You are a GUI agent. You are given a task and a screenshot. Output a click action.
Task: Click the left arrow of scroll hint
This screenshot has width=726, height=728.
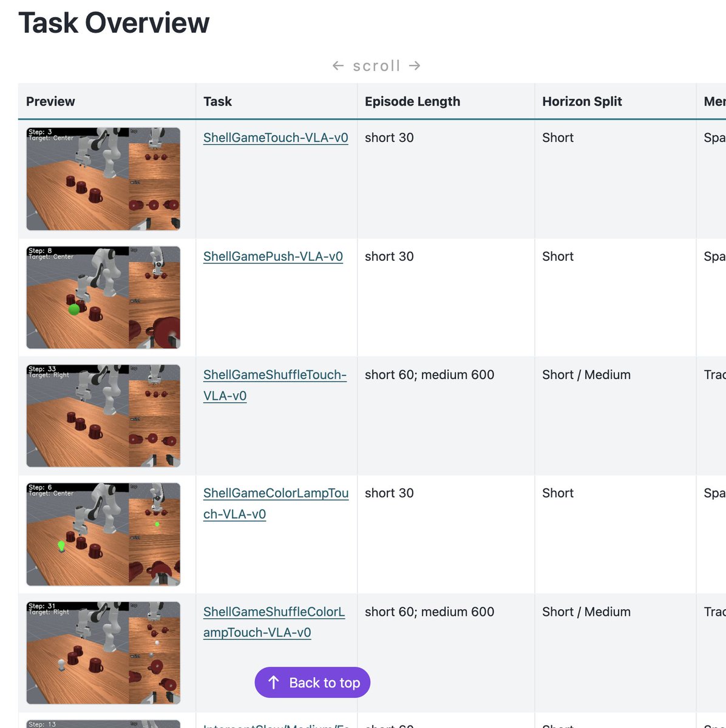(338, 66)
